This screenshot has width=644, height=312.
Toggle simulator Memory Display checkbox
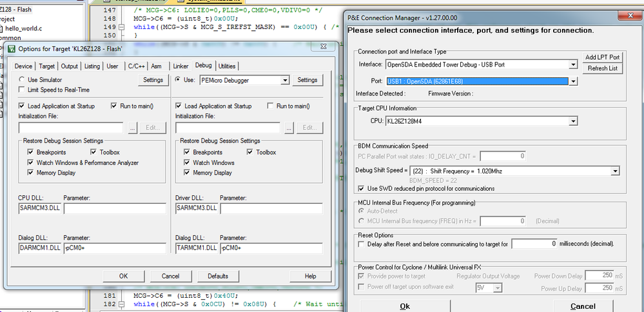[x=30, y=173]
